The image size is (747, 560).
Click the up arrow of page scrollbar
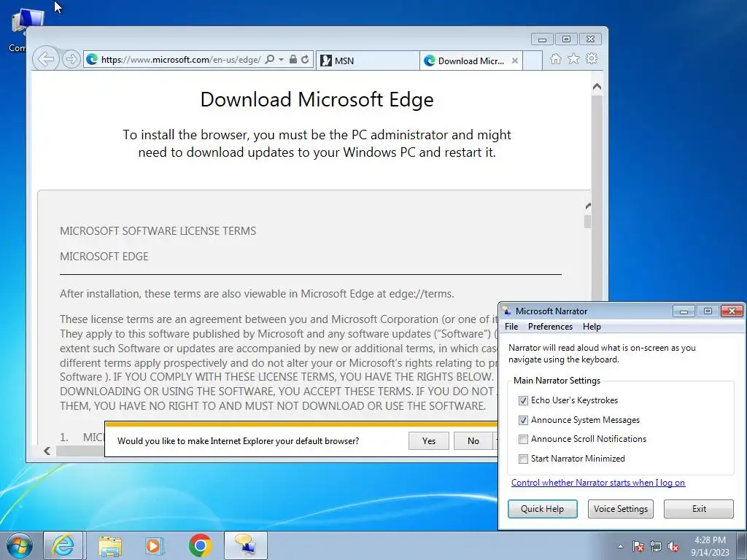(597, 87)
